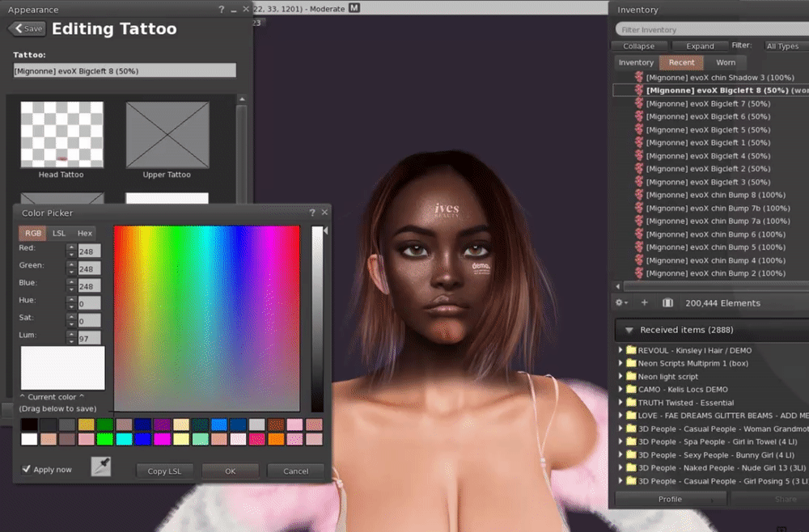Click the Hue value input field
This screenshot has height=532, width=809.
point(89,303)
